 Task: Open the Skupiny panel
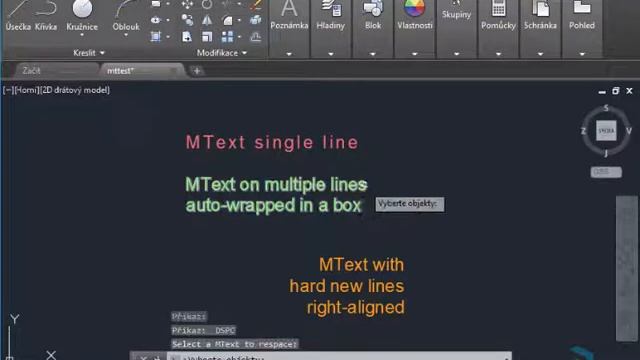(456, 12)
